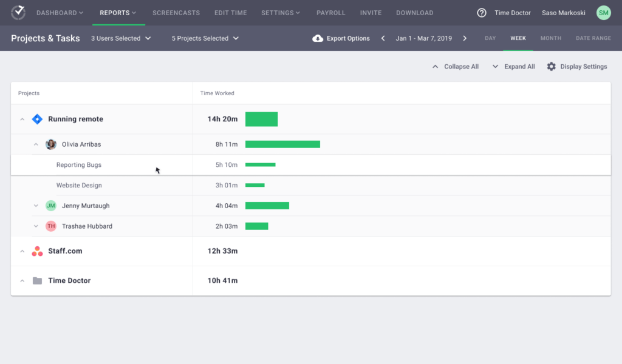Click the Running remote Jira icon
Screen dimensions: 622x364
37,119
